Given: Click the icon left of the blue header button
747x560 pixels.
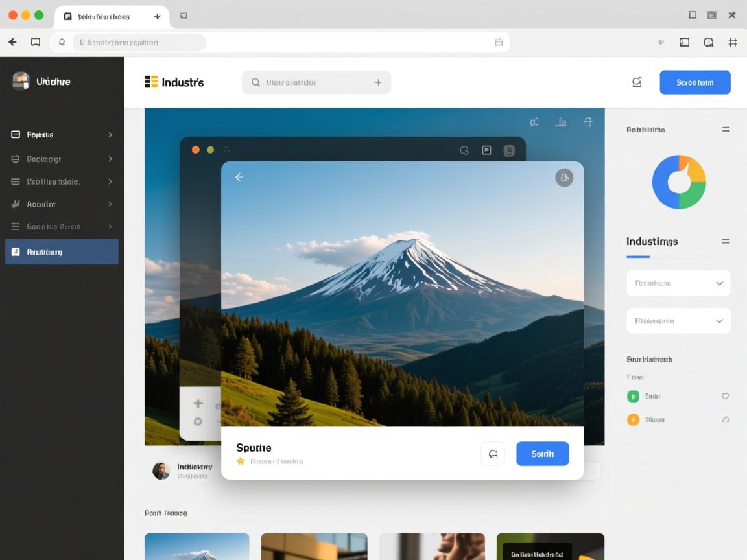Looking at the screenshot, I should click(637, 82).
